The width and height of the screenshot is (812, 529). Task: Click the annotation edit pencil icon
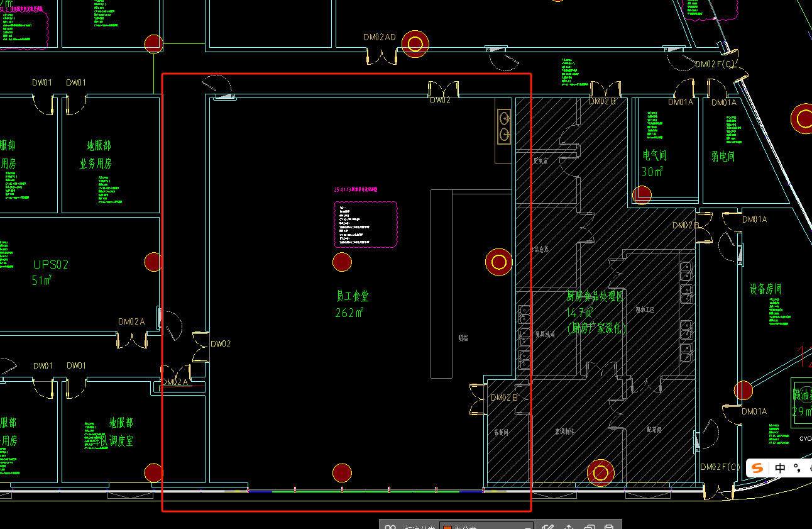coord(548,527)
